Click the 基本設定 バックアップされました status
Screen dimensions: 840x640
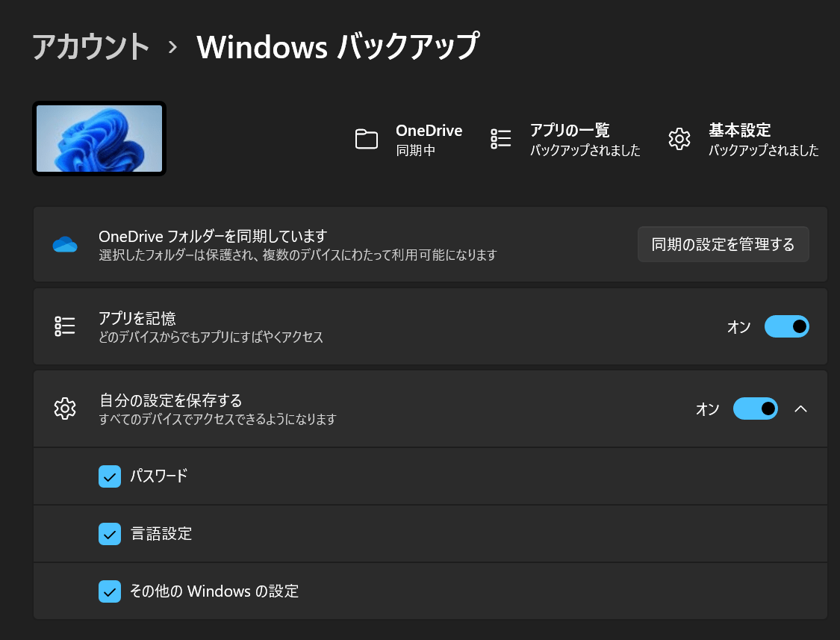[763, 140]
